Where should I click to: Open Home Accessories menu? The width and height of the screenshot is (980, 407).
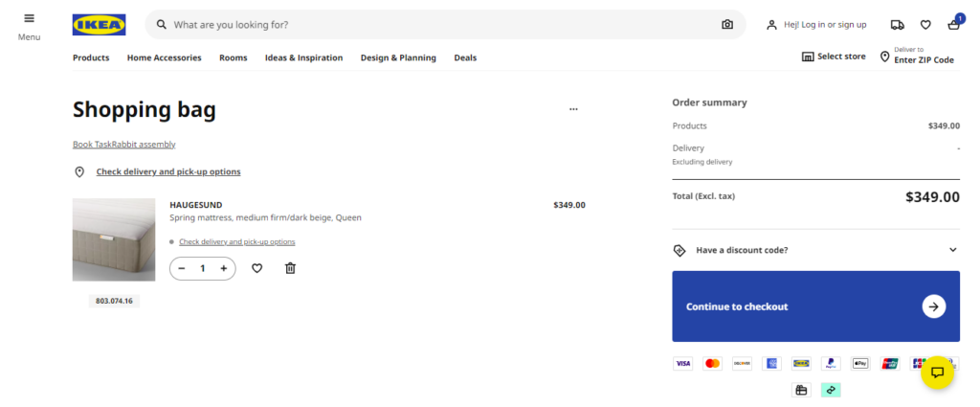[165, 57]
